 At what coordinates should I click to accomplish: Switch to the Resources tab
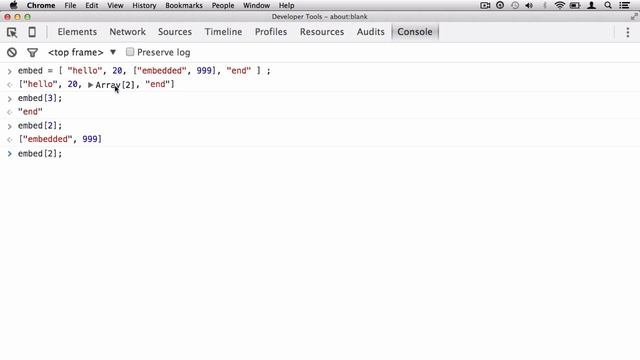pos(322,32)
